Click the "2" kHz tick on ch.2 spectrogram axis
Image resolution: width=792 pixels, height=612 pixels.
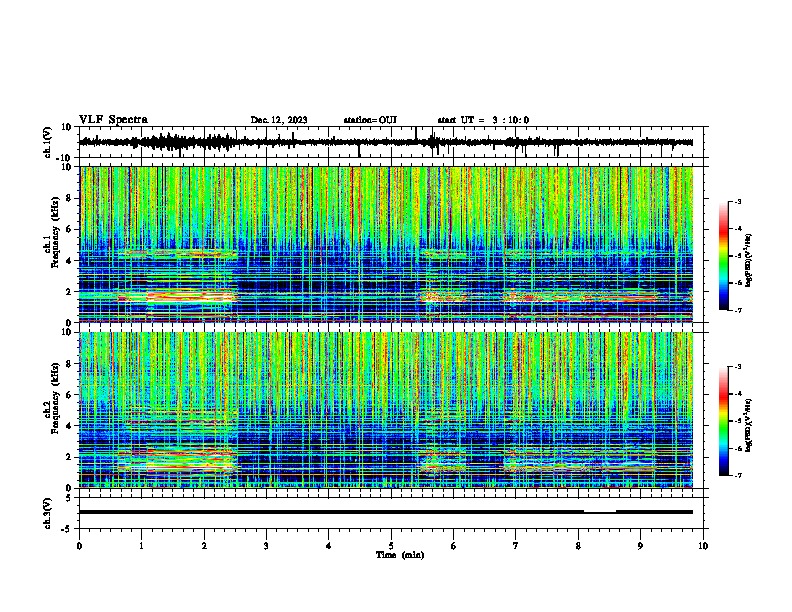click(70, 457)
